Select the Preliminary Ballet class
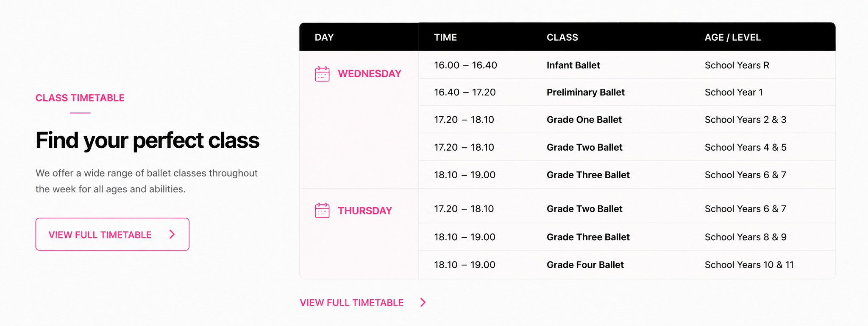Viewport: 868px width, 326px height. coord(586,92)
